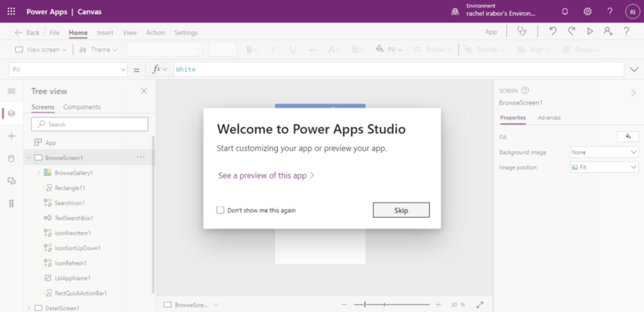Click the help question mark in purple header

coord(610,11)
